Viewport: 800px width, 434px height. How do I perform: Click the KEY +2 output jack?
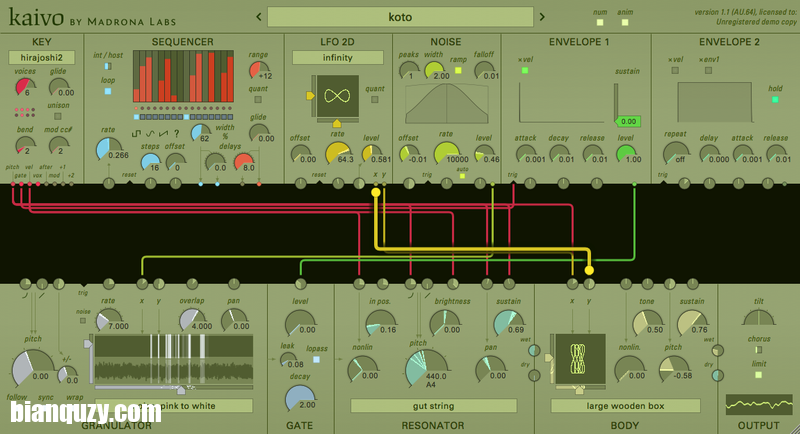71,184
